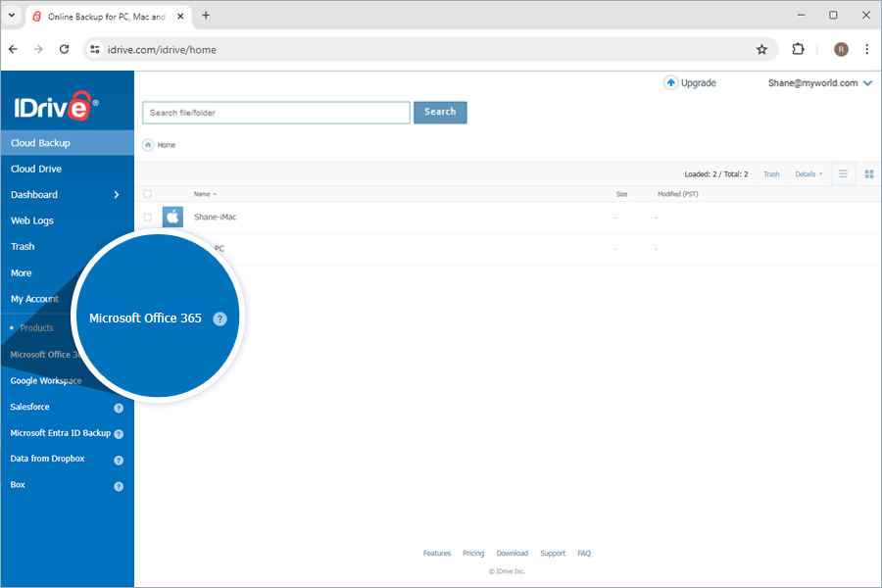View site information icon in address bar
Viewport: 882px width, 588px height.
click(95, 50)
